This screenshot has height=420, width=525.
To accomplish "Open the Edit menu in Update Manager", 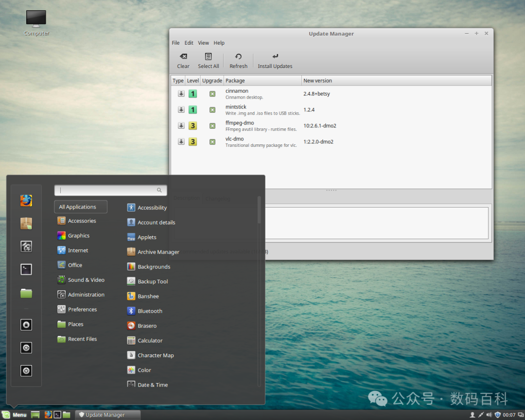I will 189,43.
